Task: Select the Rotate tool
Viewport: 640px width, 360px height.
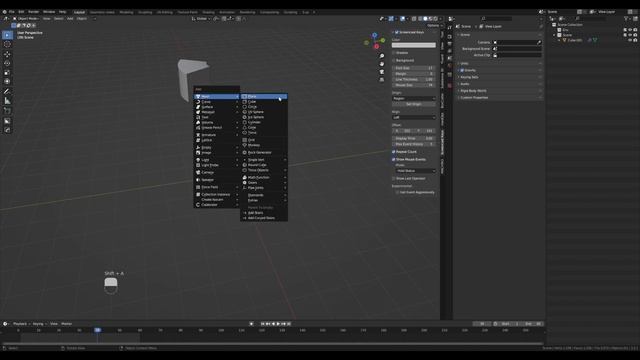Action: pos(7,63)
